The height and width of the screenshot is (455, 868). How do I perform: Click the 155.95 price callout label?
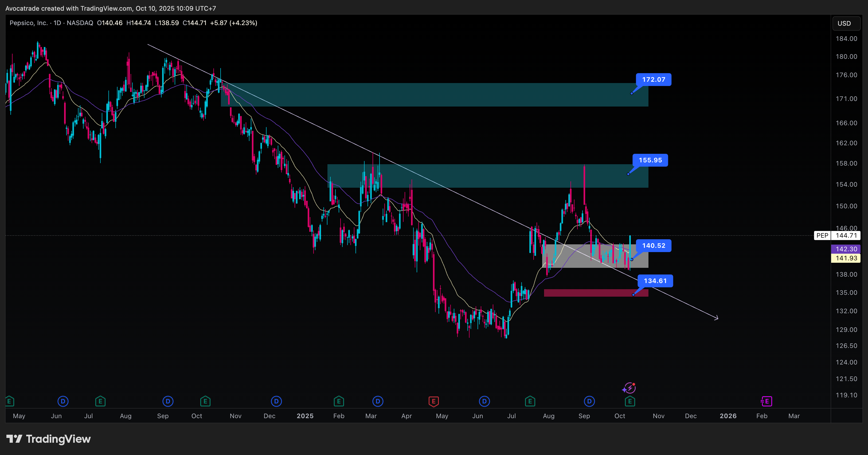pyautogui.click(x=650, y=160)
